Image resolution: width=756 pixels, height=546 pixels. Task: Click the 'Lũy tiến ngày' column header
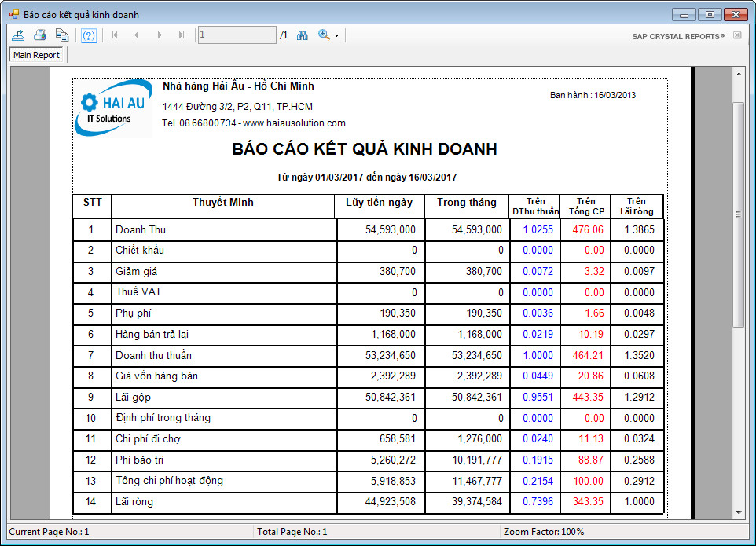(x=379, y=203)
